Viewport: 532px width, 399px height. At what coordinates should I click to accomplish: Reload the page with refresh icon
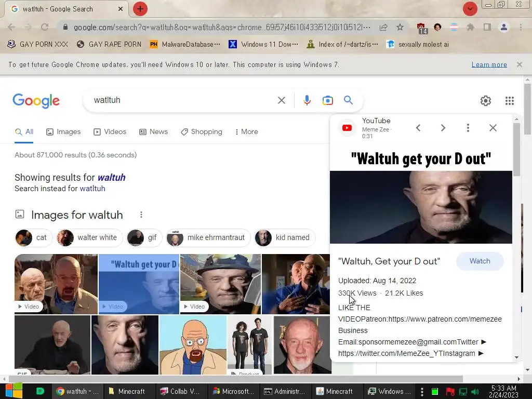(x=45, y=27)
